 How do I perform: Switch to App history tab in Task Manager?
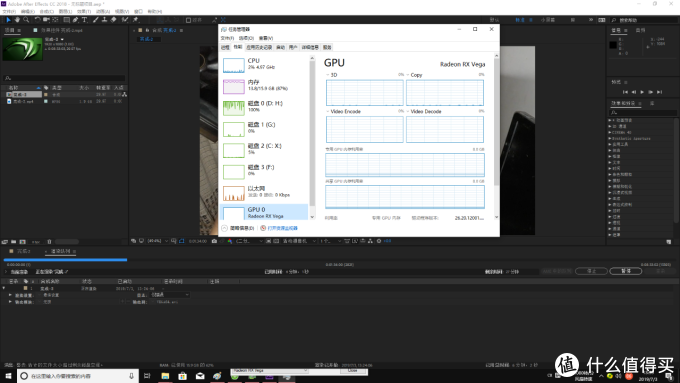(259, 47)
